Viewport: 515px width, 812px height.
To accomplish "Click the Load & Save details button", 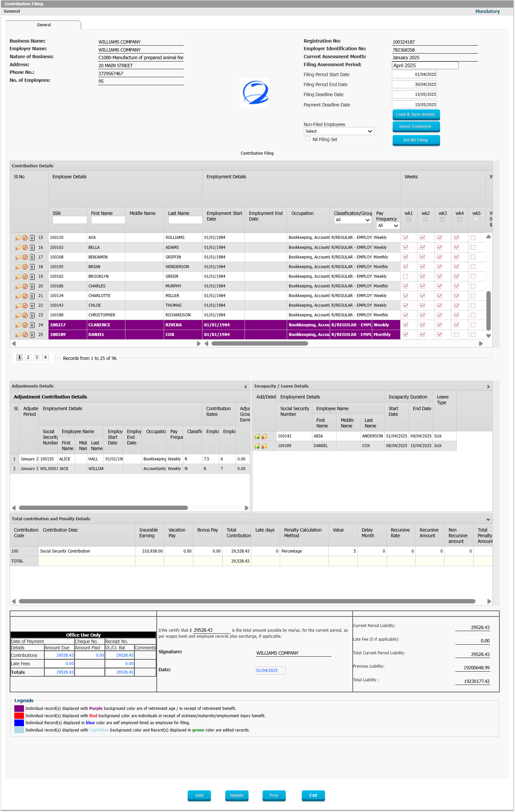I will [x=416, y=115].
